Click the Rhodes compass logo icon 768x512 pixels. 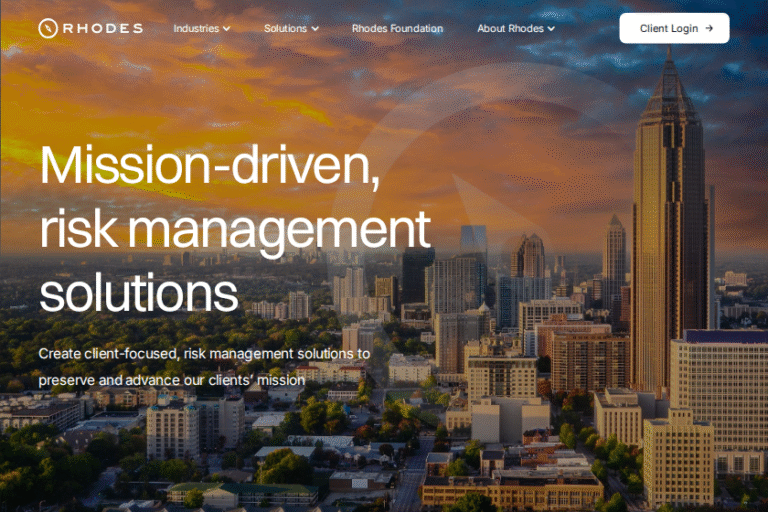coord(48,28)
